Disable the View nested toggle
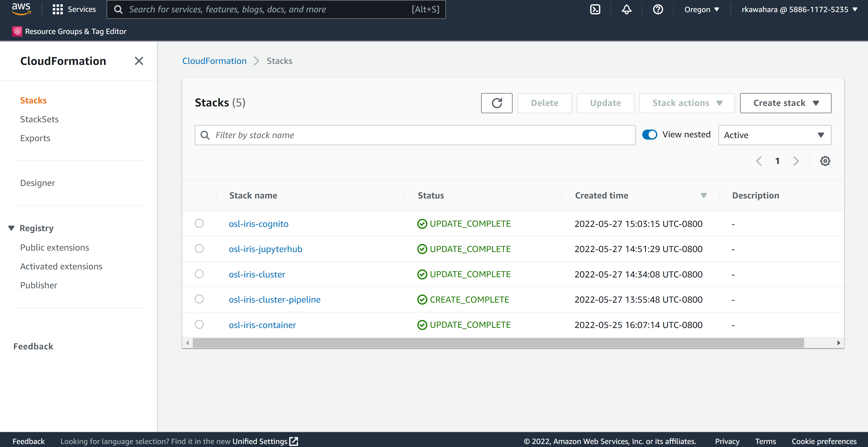868x447 pixels. pos(650,134)
